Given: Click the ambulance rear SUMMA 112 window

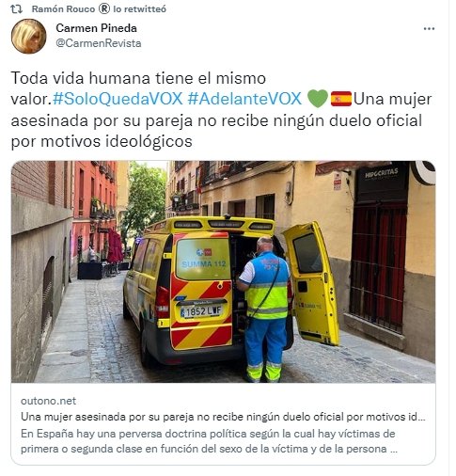Looking at the screenshot, I should coord(203,259).
